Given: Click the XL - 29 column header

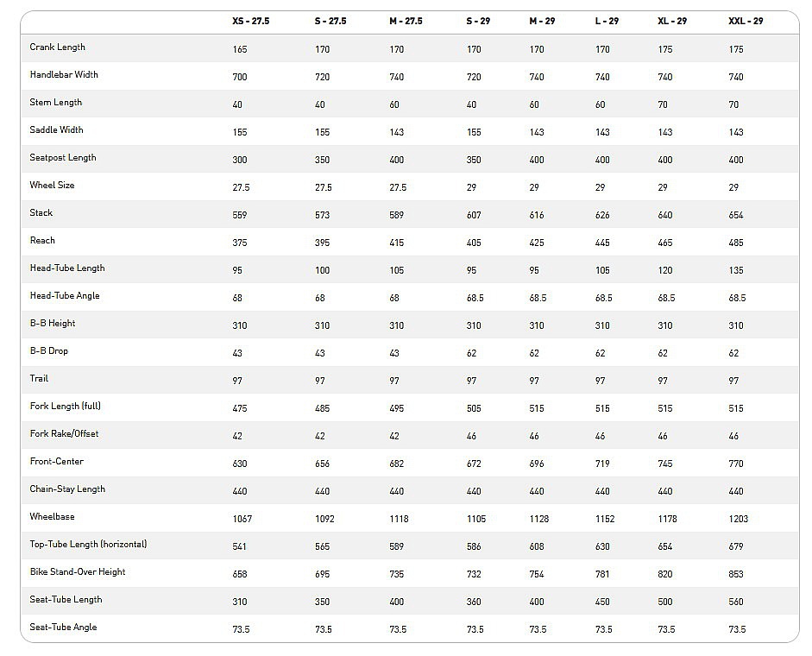Looking at the screenshot, I should 672,22.
